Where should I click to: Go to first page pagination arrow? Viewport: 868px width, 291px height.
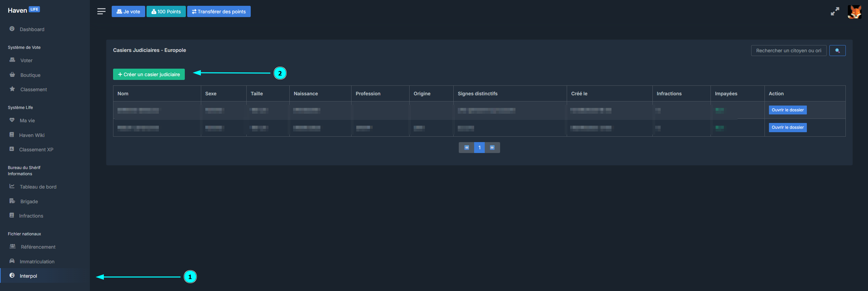466,148
